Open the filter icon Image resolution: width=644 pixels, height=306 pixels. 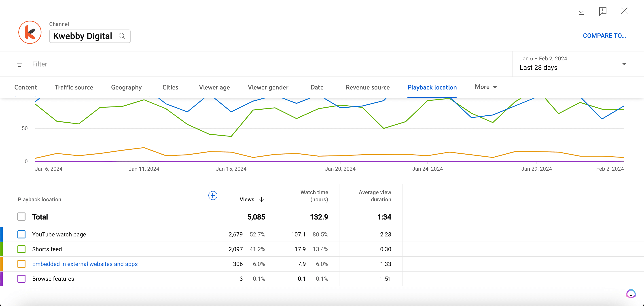[20, 64]
